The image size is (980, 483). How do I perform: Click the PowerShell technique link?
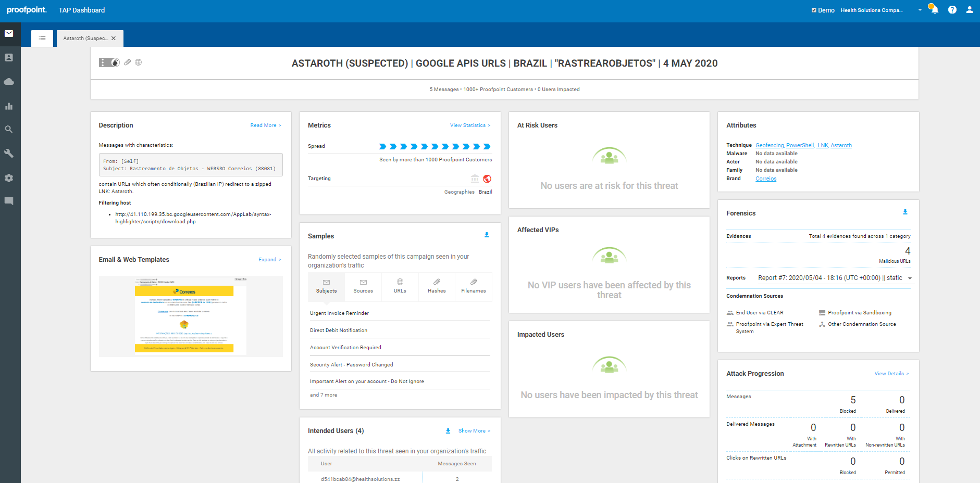point(800,146)
